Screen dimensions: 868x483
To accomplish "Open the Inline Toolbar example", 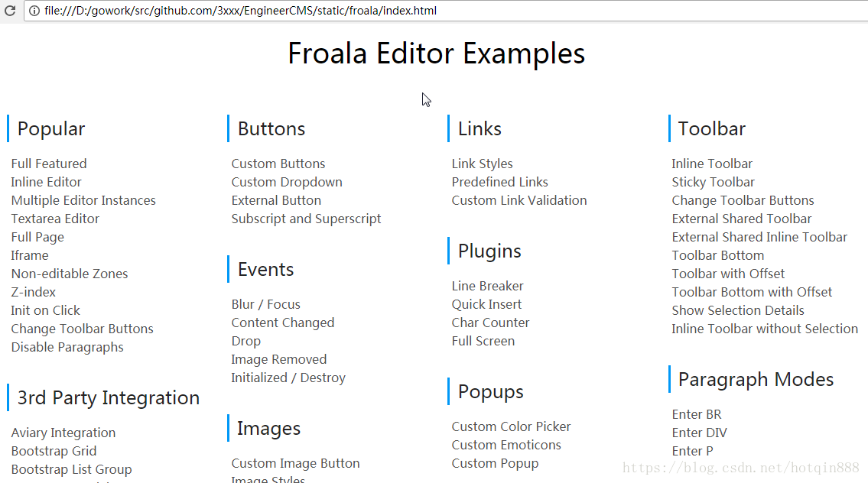I will pos(712,164).
